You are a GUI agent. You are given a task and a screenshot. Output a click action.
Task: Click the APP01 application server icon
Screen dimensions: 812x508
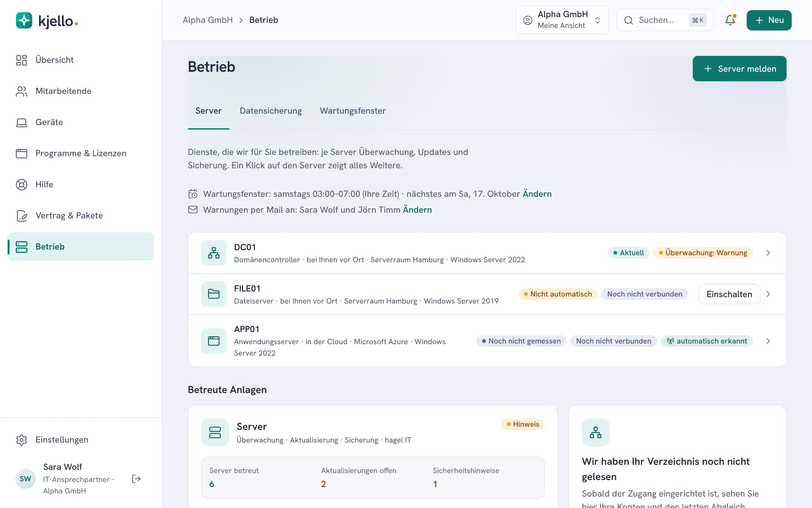[214, 341]
